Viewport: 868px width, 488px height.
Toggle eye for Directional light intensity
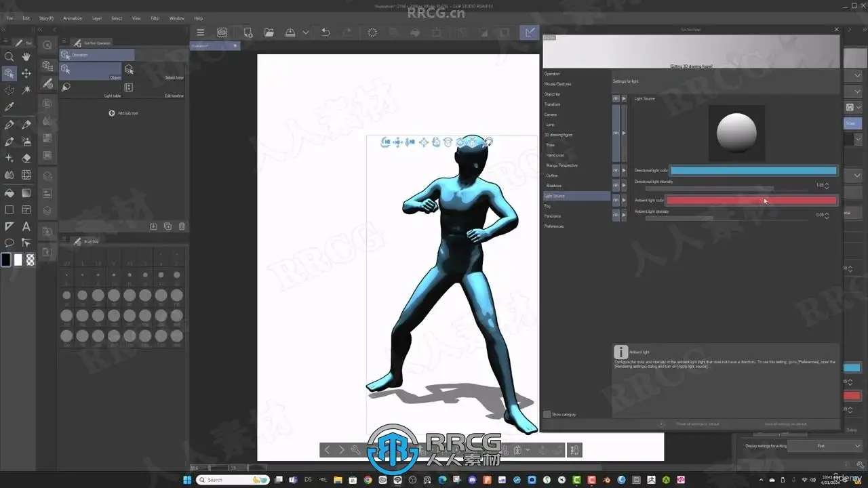(616, 185)
